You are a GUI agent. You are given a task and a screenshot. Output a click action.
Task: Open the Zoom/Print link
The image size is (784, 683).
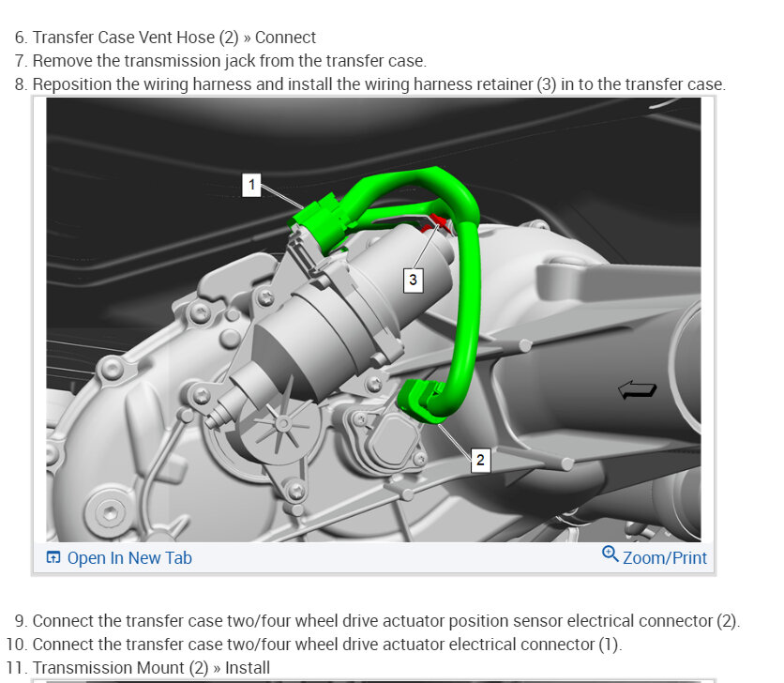pos(665,558)
